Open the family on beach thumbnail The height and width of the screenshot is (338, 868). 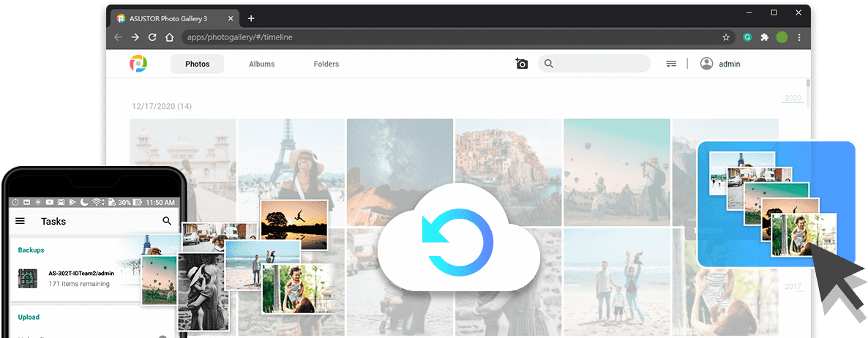(617, 281)
